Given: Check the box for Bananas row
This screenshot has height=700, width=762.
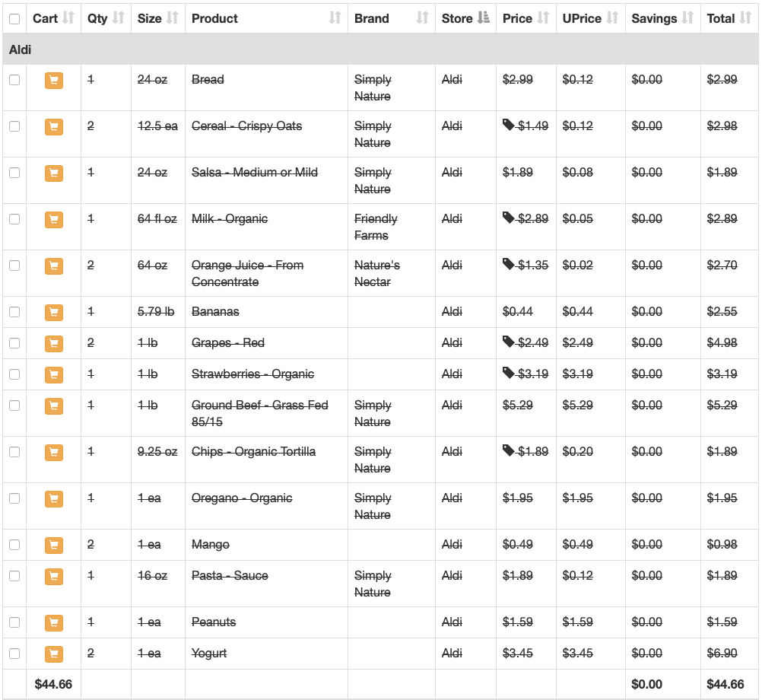Looking at the screenshot, I should [x=14, y=312].
